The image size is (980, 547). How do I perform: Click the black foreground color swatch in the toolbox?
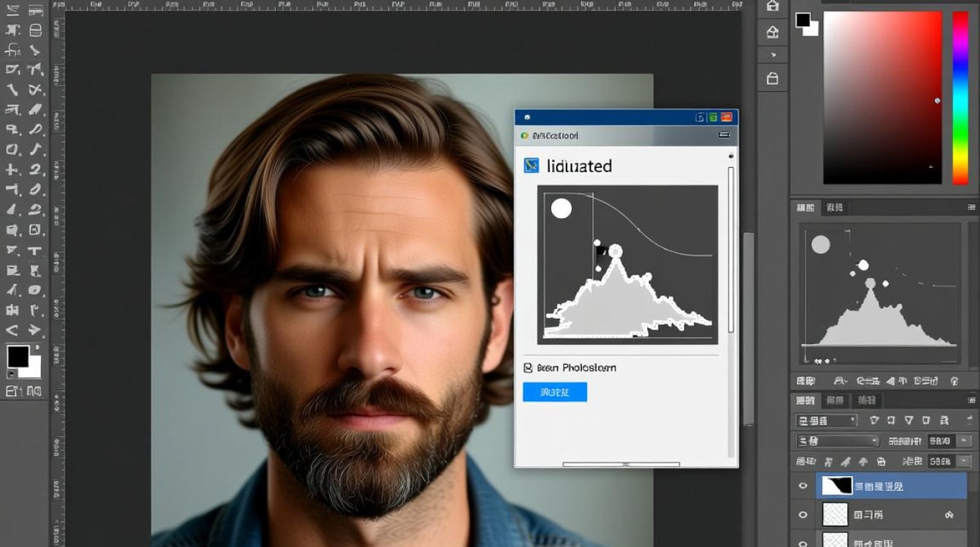tap(17, 357)
